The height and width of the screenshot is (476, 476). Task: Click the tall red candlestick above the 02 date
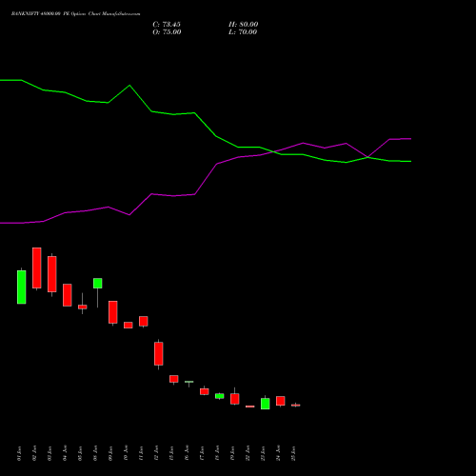[37, 268]
